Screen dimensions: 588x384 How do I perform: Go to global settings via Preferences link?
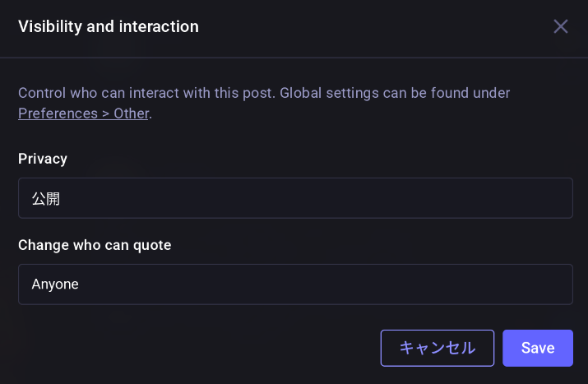[x=83, y=113]
